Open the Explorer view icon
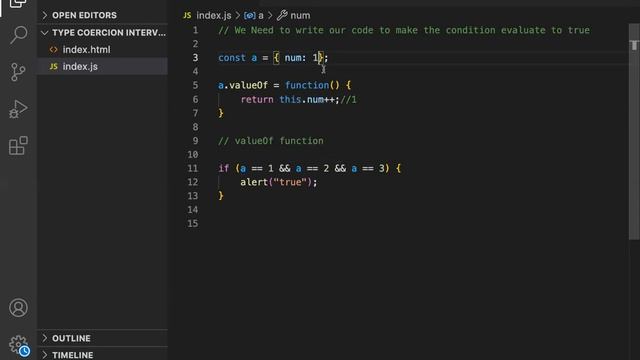The image size is (640, 360). point(18,4)
